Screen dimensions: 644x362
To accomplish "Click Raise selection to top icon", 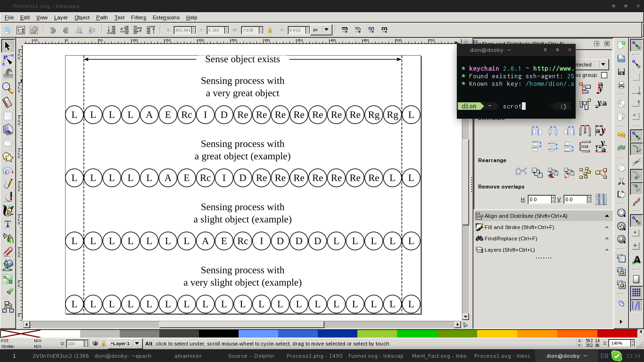I will tap(151, 30).
